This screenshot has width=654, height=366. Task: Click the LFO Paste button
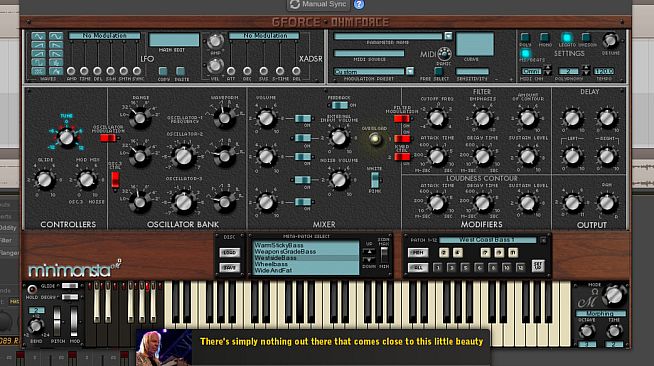(181, 71)
